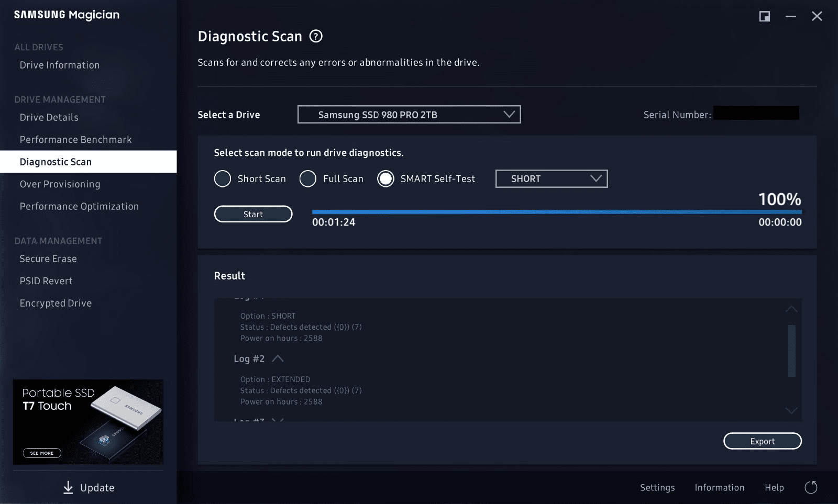Select Diagnostic Scan sidebar item
The image size is (838, 504).
(88, 162)
